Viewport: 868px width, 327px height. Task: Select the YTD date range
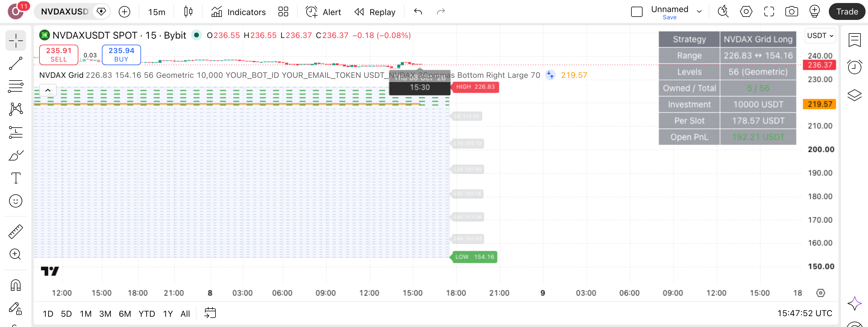coord(146,314)
